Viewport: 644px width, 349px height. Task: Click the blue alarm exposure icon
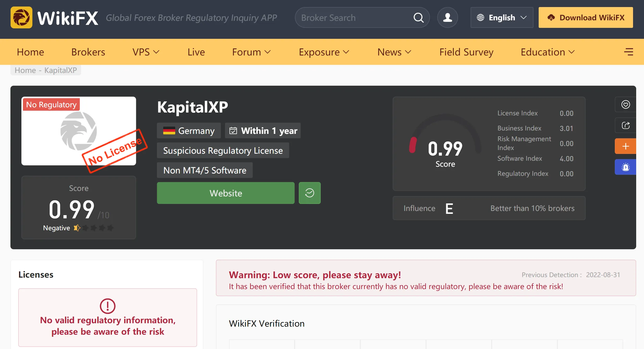625,167
